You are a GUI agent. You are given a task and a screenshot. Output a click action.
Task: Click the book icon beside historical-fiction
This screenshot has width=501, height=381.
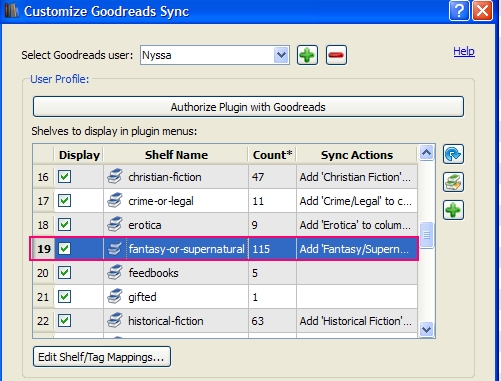click(115, 321)
